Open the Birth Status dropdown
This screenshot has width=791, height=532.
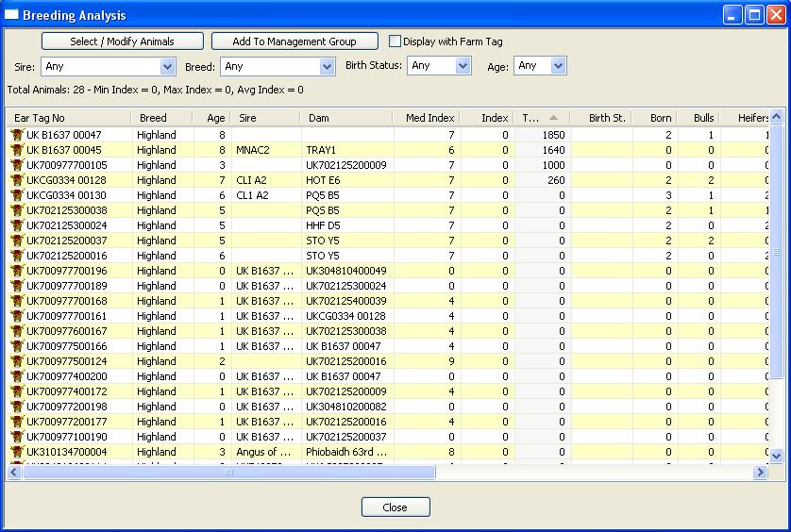tap(463, 66)
